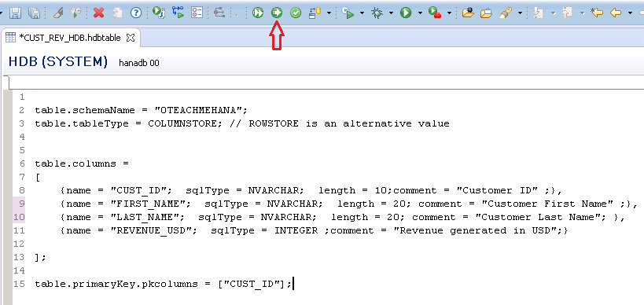This screenshot has width=644, height=305.
Task: Click the yellow Back arrow icon
Action: [616, 13]
